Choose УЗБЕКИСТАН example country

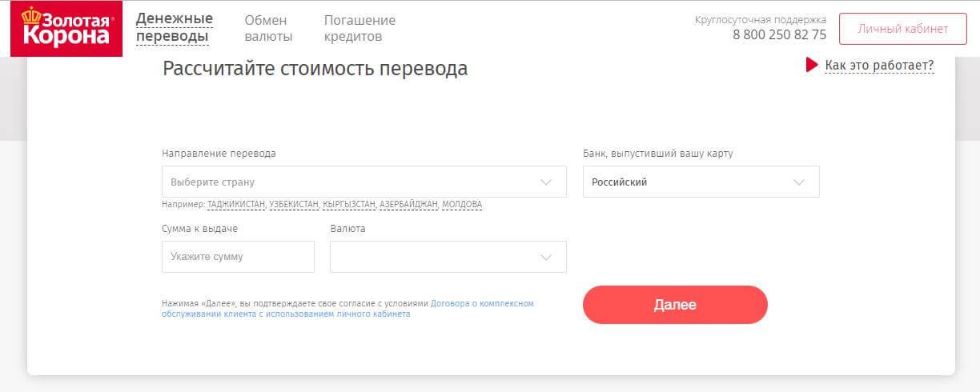[x=294, y=205]
